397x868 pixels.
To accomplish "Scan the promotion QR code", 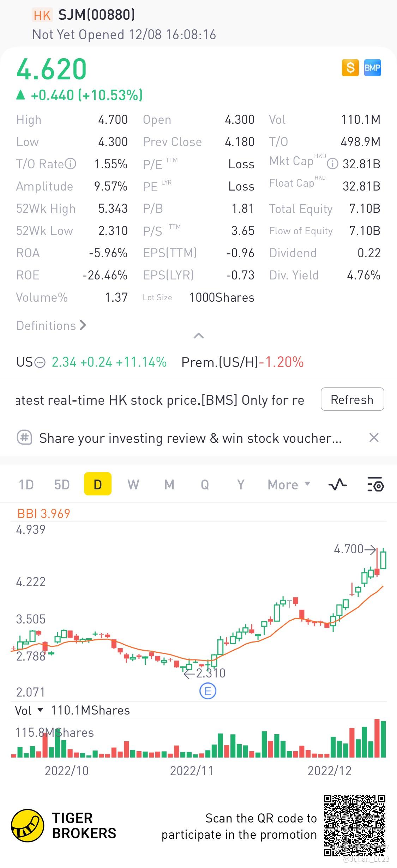I will point(354,825).
